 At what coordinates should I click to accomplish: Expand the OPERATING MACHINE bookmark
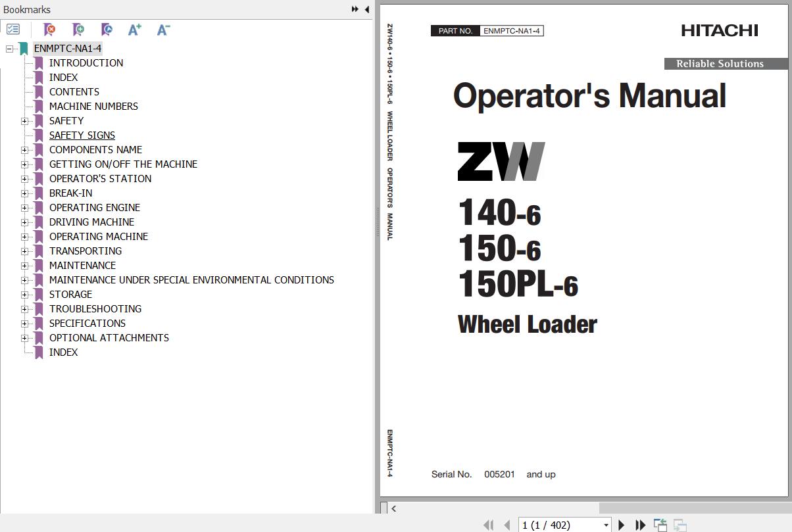(x=24, y=237)
